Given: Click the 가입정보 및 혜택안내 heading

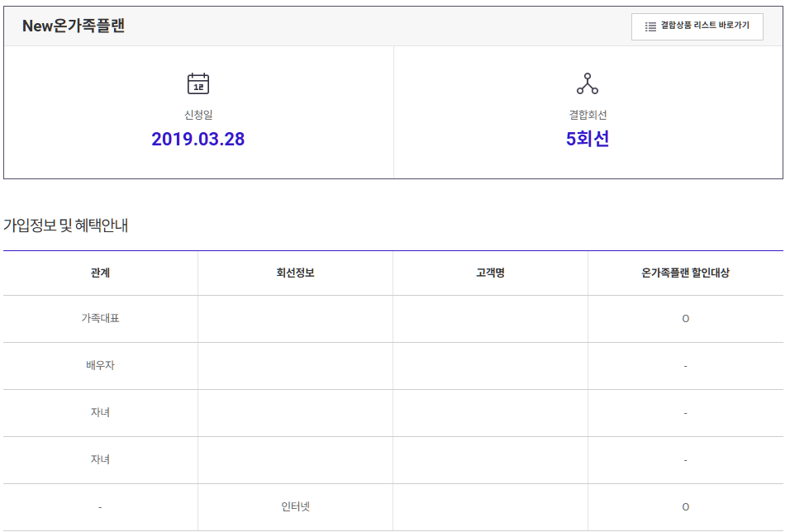Looking at the screenshot, I should [66, 225].
